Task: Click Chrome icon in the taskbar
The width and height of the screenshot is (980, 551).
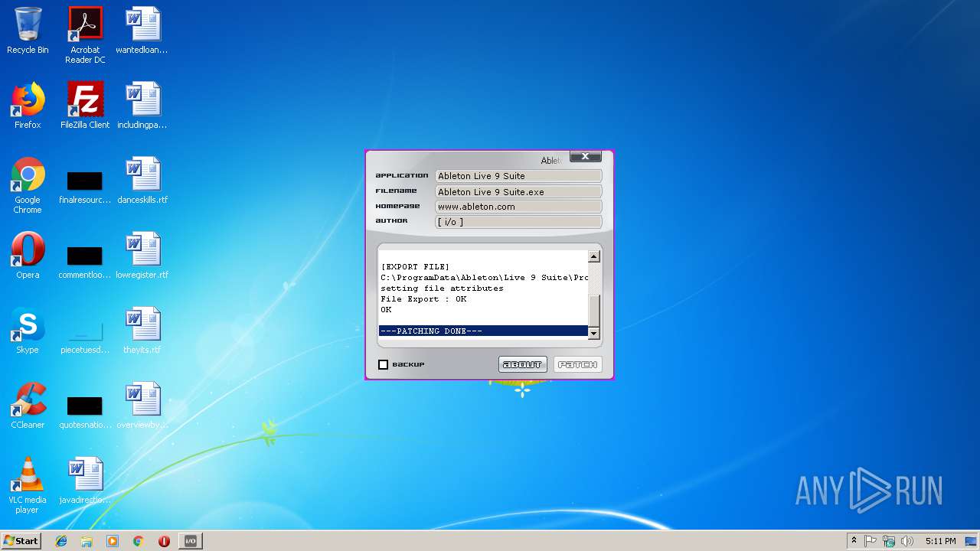Action: coord(138,541)
